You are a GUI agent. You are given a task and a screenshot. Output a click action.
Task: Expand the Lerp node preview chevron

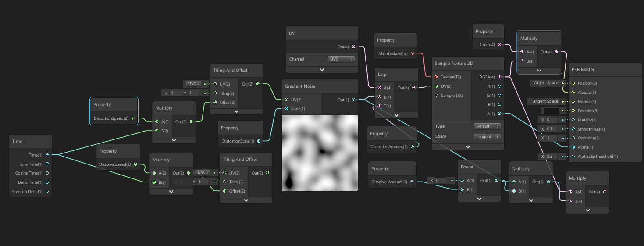(396, 115)
